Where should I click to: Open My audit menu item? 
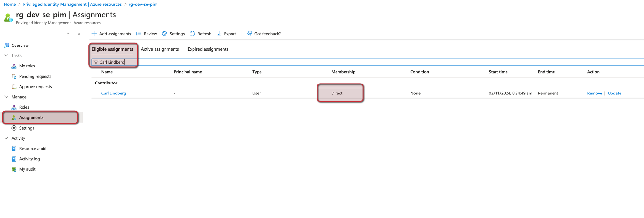[27, 169]
